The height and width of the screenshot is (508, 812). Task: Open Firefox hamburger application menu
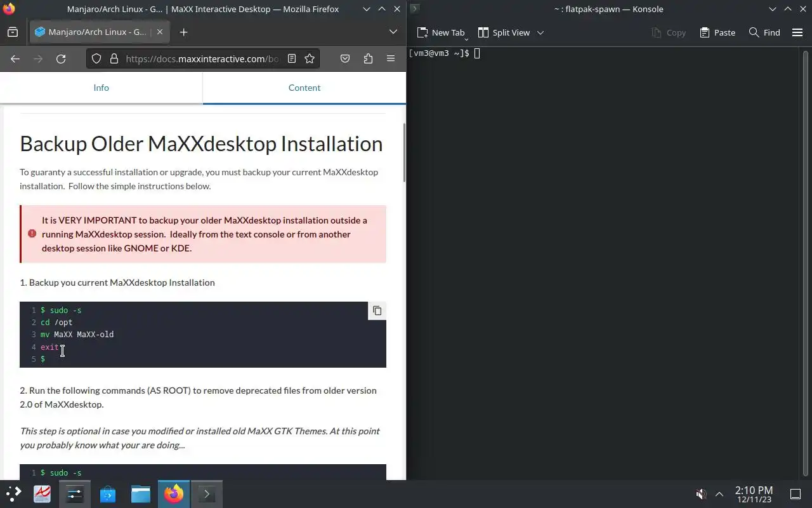[x=391, y=58]
